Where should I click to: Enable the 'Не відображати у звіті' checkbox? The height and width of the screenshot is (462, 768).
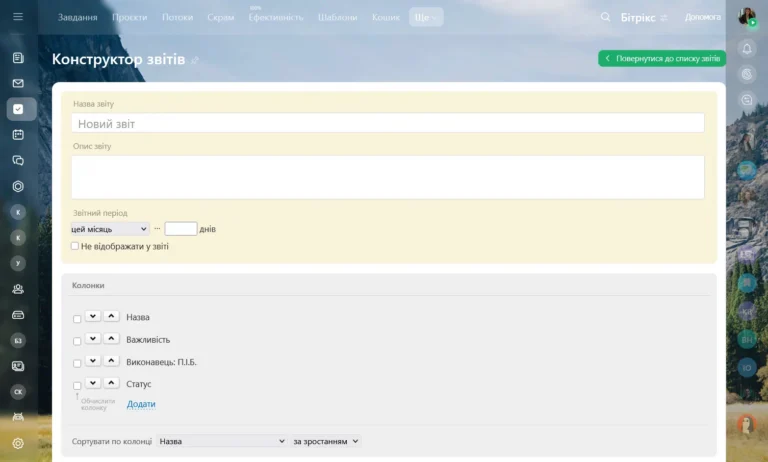(75, 246)
